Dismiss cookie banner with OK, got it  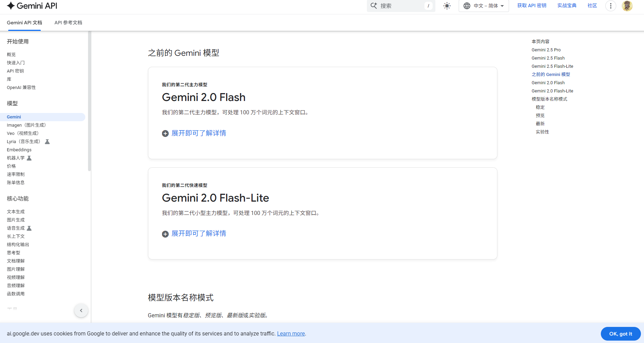[x=620, y=334]
